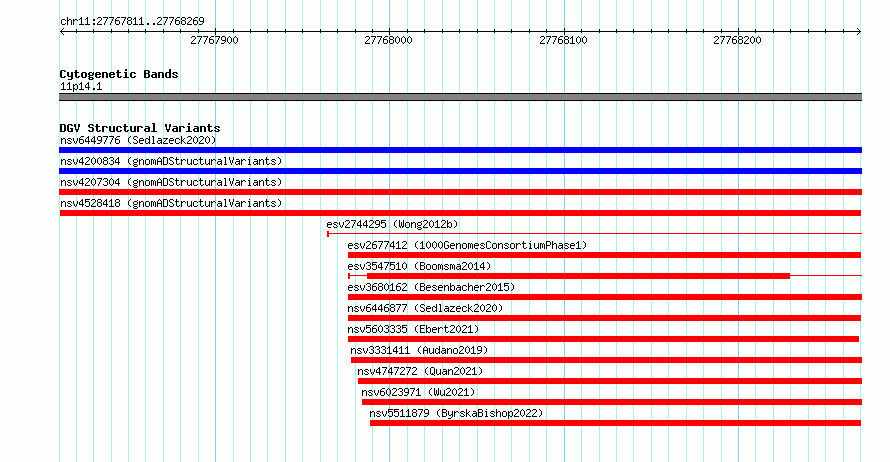Open variant nsv4528418 label
Viewport: 890px width, 462px height.
(171, 203)
